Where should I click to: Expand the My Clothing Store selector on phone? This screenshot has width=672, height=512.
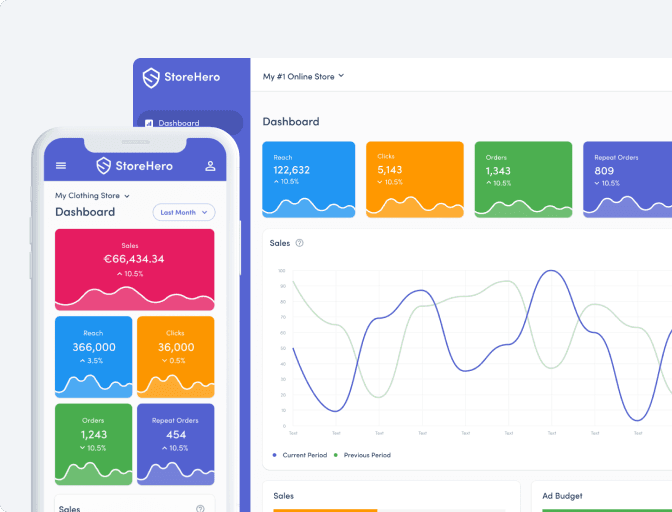(x=92, y=195)
